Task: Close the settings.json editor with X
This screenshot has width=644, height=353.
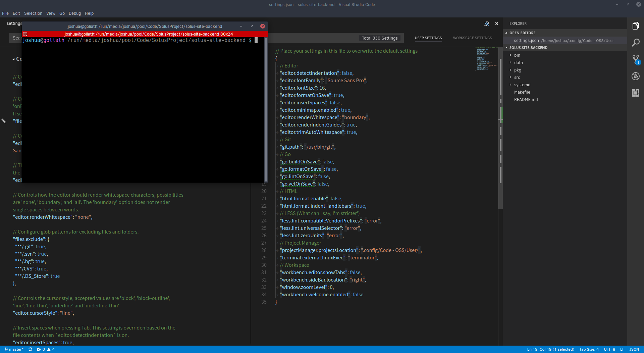Action: [x=497, y=23]
